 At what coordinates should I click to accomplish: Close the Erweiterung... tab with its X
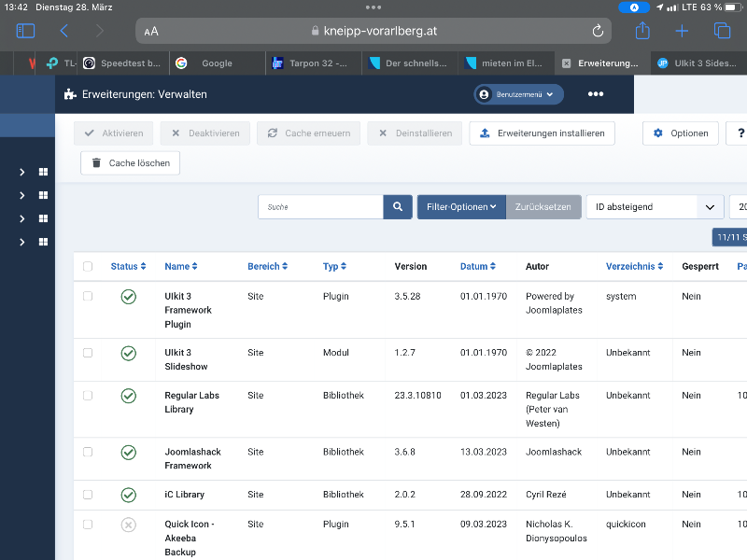(567, 63)
